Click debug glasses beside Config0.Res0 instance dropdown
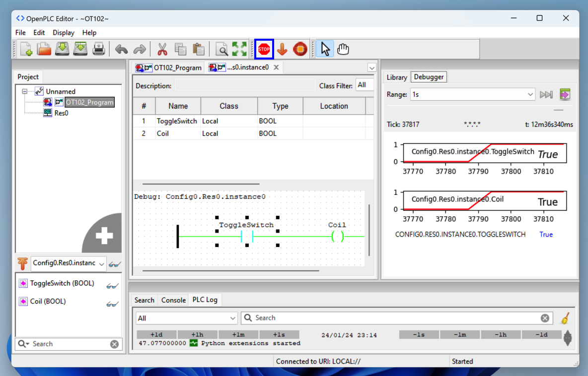588x376 pixels. pyautogui.click(x=114, y=264)
